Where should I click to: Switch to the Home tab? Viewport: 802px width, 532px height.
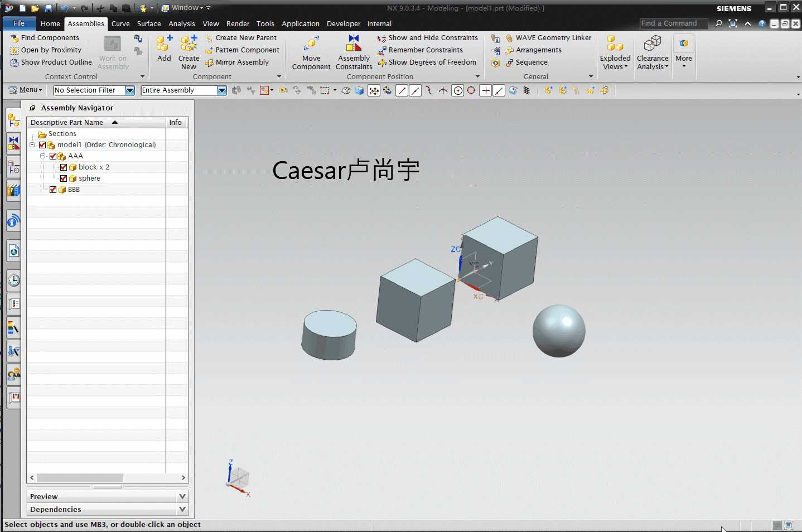(50, 23)
